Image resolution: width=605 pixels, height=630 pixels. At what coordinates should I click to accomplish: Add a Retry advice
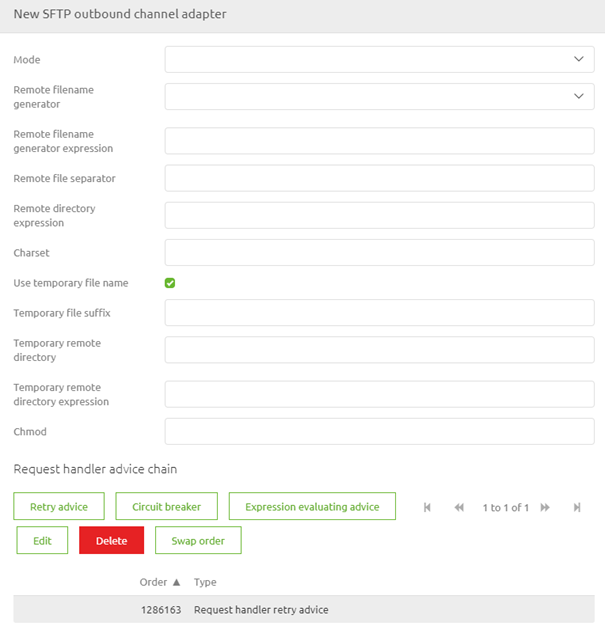pyautogui.click(x=59, y=506)
